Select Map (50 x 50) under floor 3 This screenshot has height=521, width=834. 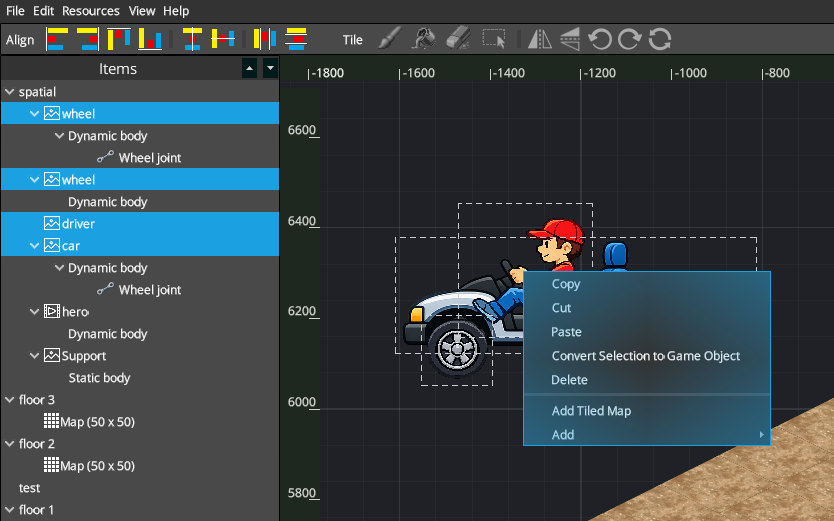pos(140,422)
